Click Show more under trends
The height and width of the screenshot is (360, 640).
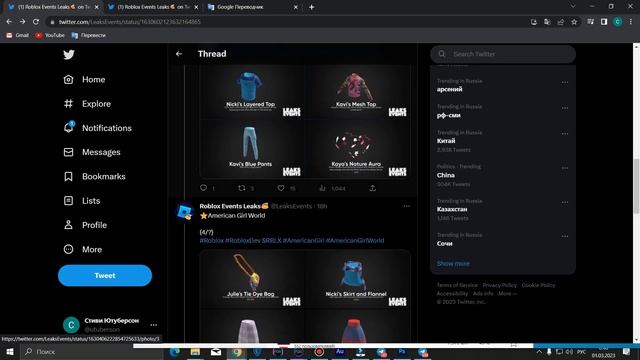[x=453, y=264]
